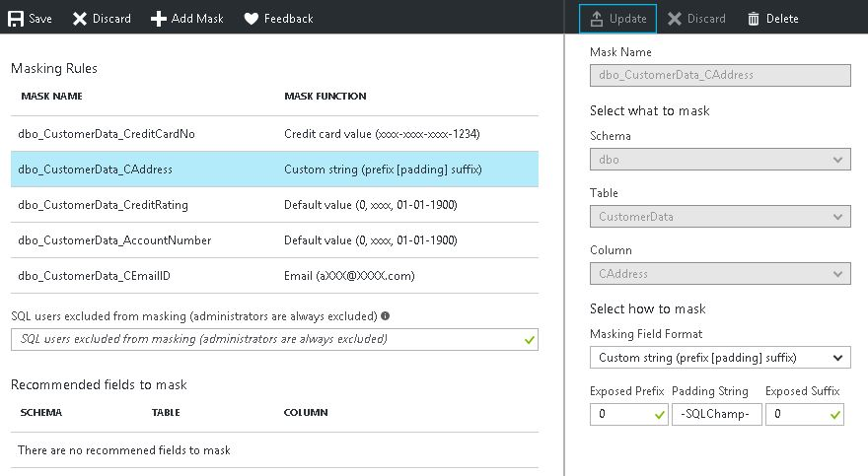
Task: Click the Delete trash can icon
Action: pyautogui.click(x=754, y=19)
